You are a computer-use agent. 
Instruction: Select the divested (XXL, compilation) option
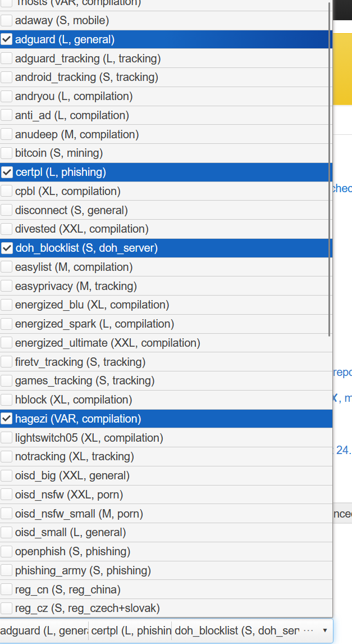81,229
